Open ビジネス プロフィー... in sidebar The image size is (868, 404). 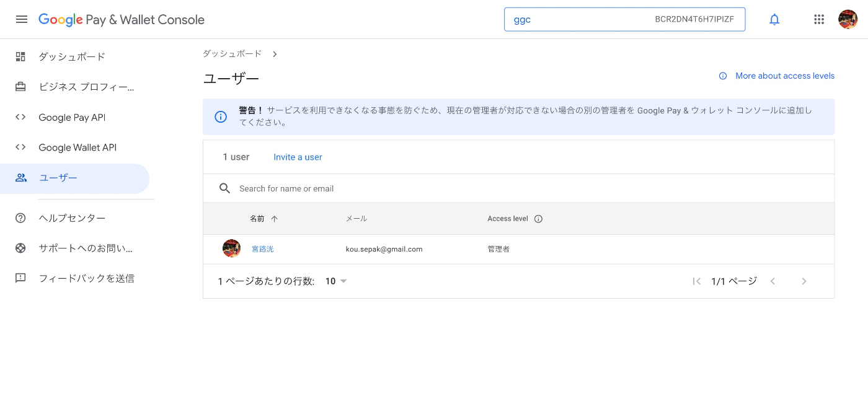pos(74,87)
